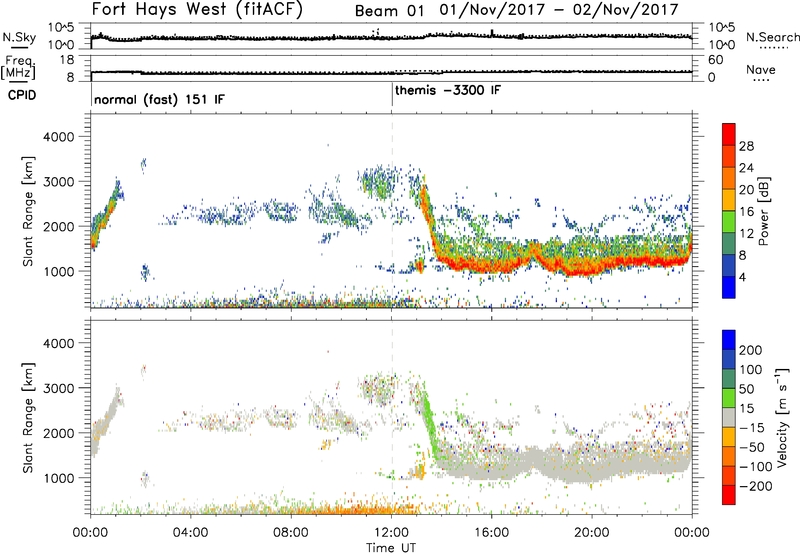Click the '200' tick on Velocity colorbar
Image resolution: width=800 pixels, height=554 pixels.
click(751, 350)
